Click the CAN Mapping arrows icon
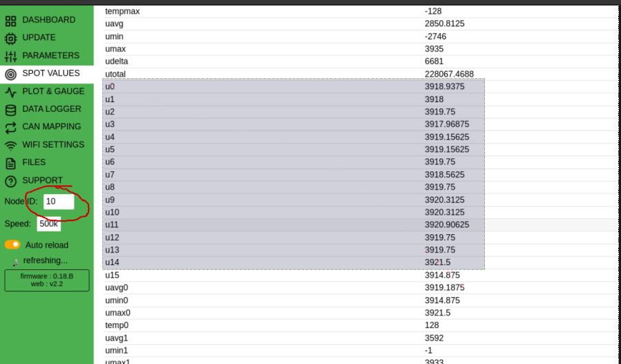The height and width of the screenshot is (364, 621). (x=10, y=128)
